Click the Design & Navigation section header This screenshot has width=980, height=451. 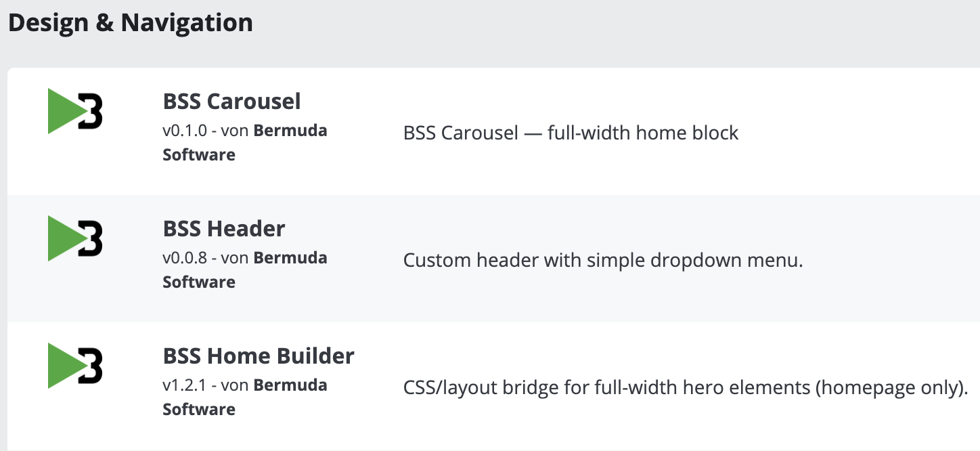[x=131, y=22]
